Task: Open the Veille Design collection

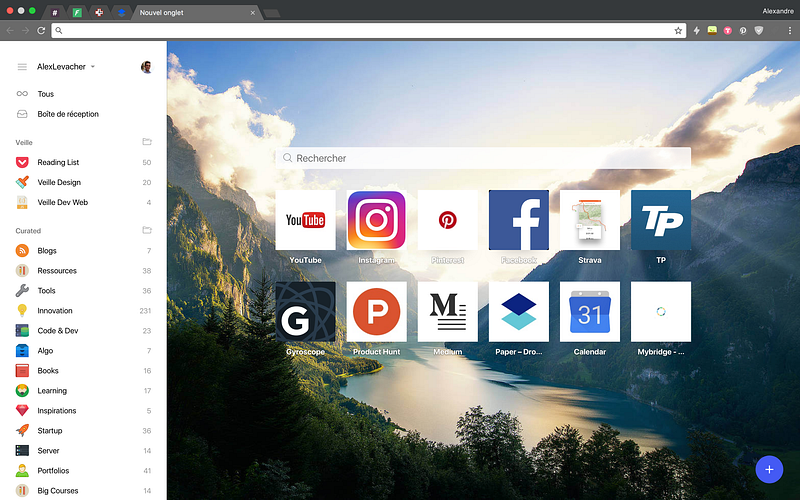Action: 83,182
